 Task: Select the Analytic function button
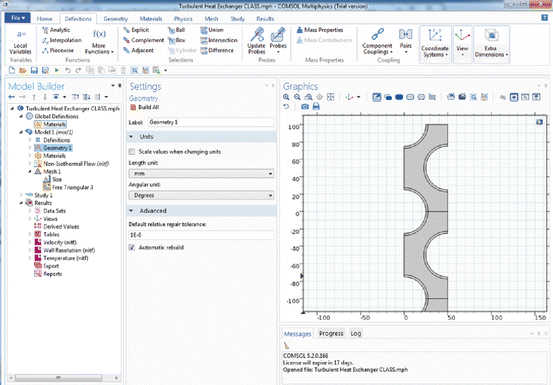tap(56, 30)
